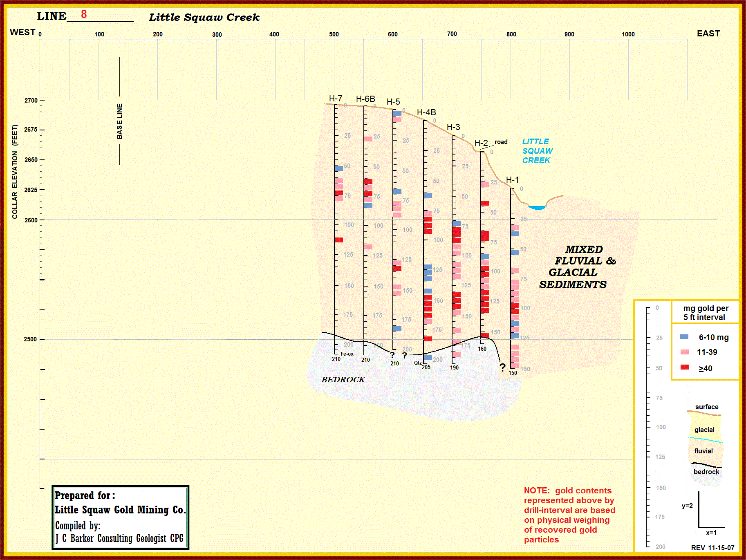Click the 2700 elevation tick label
This screenshot has width=746, height=560.
[31, 101]
